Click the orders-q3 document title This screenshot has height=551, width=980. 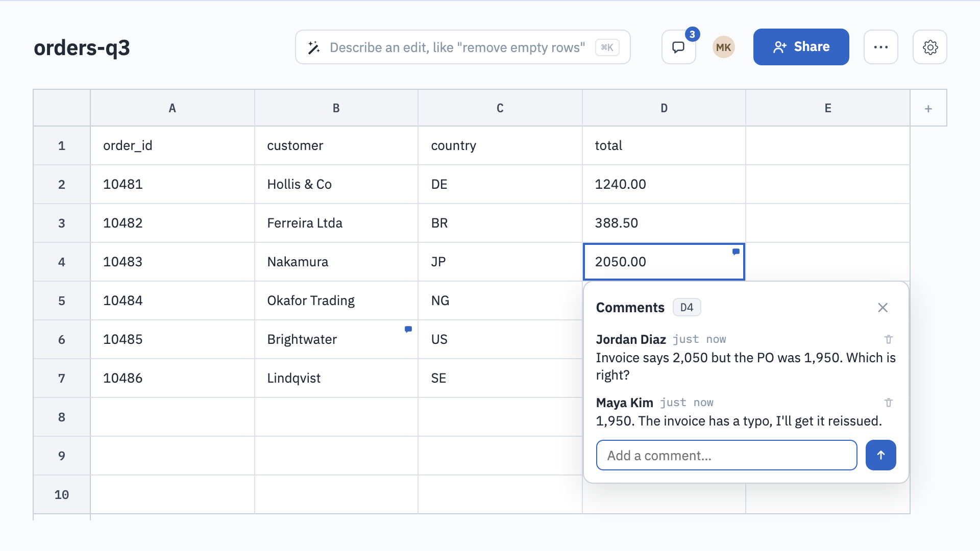(x=82, y=47)
